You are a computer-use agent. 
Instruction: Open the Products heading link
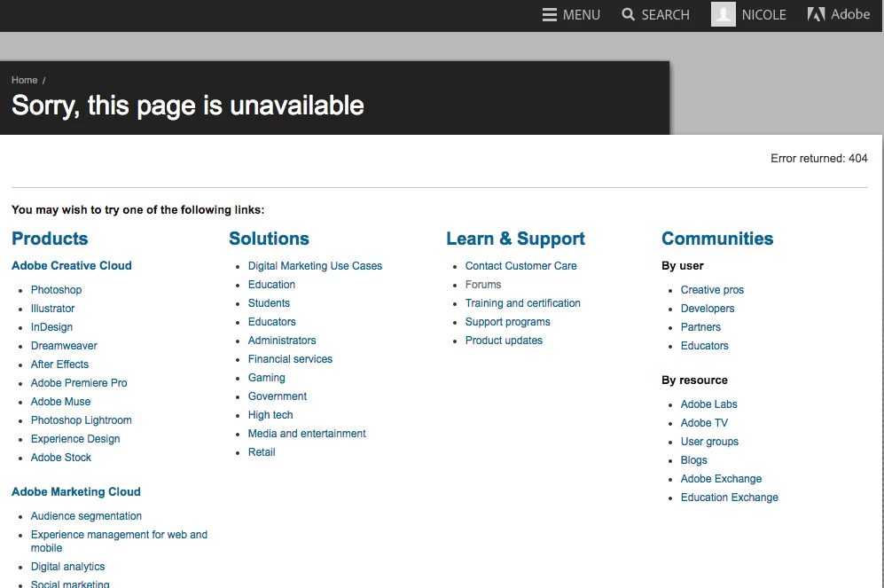[50, 239]
